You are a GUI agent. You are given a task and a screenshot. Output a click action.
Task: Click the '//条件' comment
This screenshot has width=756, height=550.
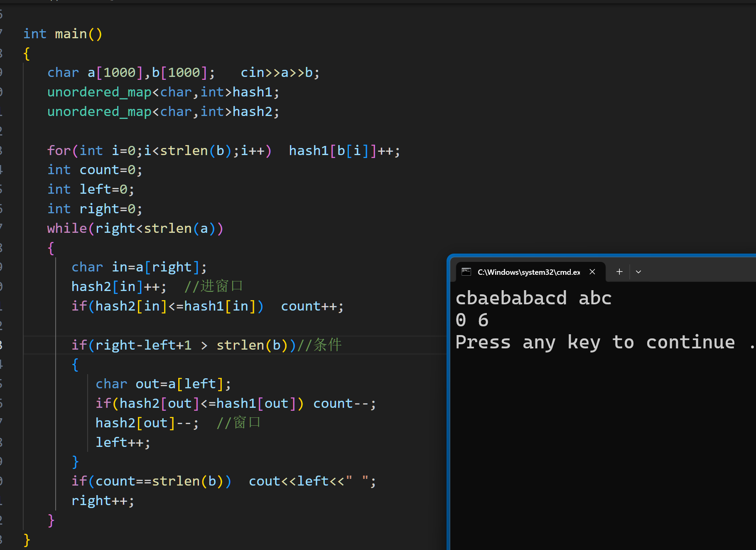pyautogui.click(x=319, y=345)
